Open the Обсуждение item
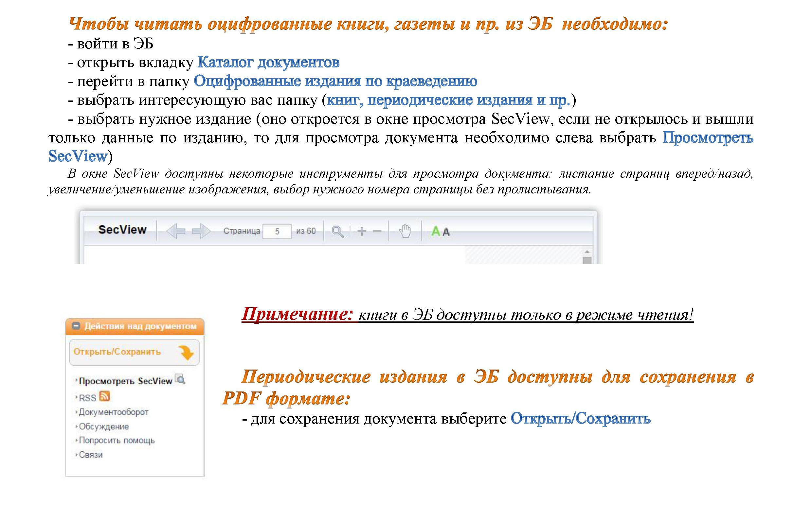 [x=103, y=426]
